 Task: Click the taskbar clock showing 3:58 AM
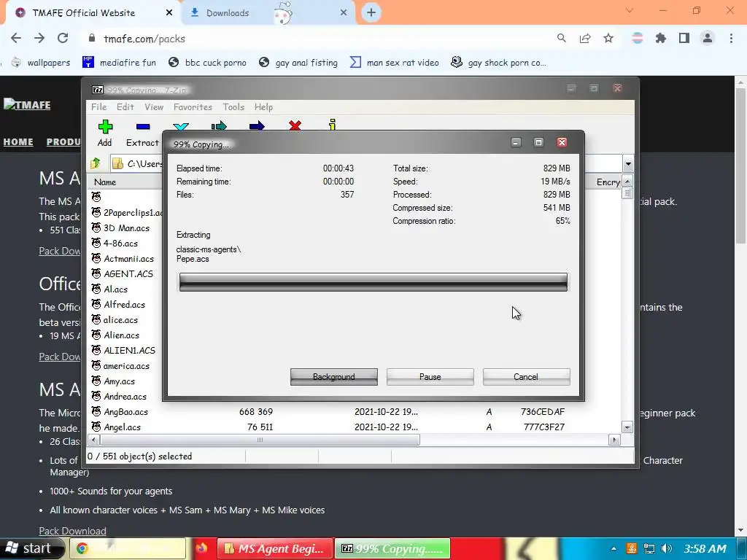[705, 548]
